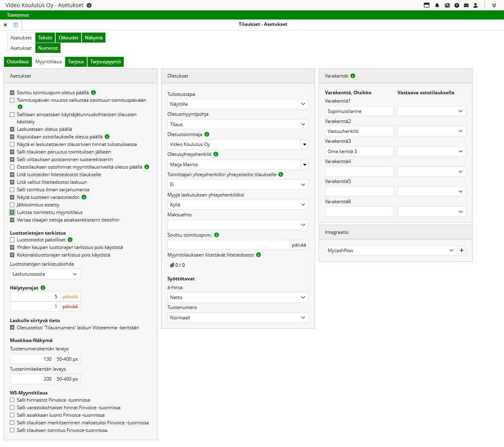Screen dimensions: 504x447
Task: Click the news feed icon in header
Action: coord(447,6)
